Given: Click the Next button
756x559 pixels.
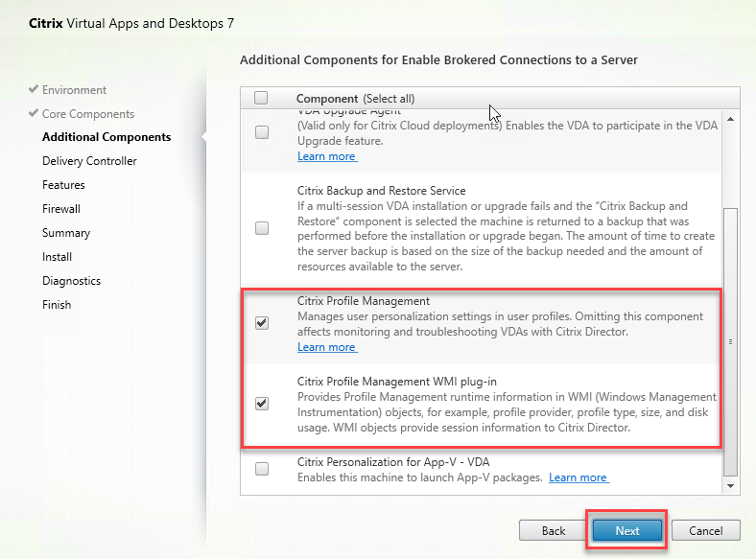Looking at the screenshot, I should 627,530.
